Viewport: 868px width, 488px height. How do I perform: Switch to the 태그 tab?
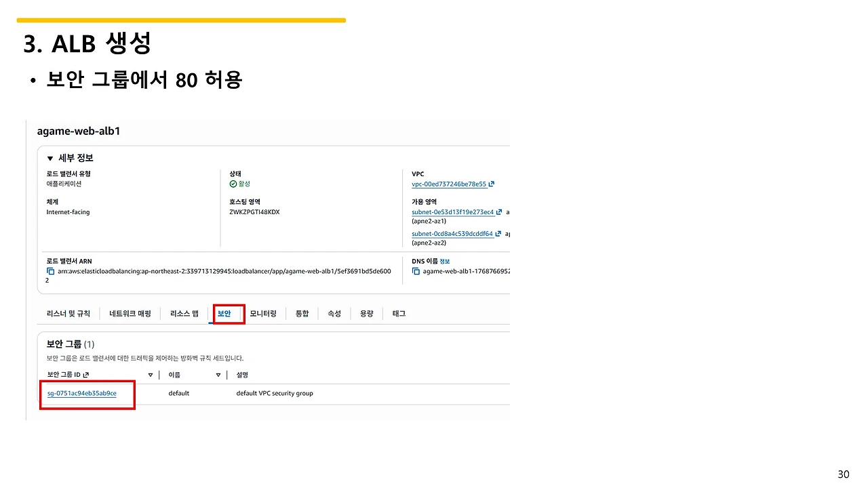[x=399, y=313]
